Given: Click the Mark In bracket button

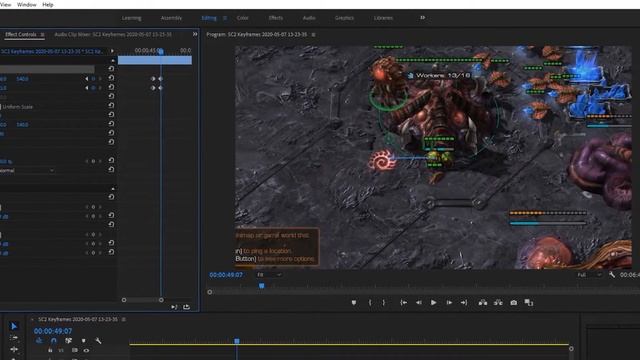Looking at the screenshot, I should coord(370,303).
